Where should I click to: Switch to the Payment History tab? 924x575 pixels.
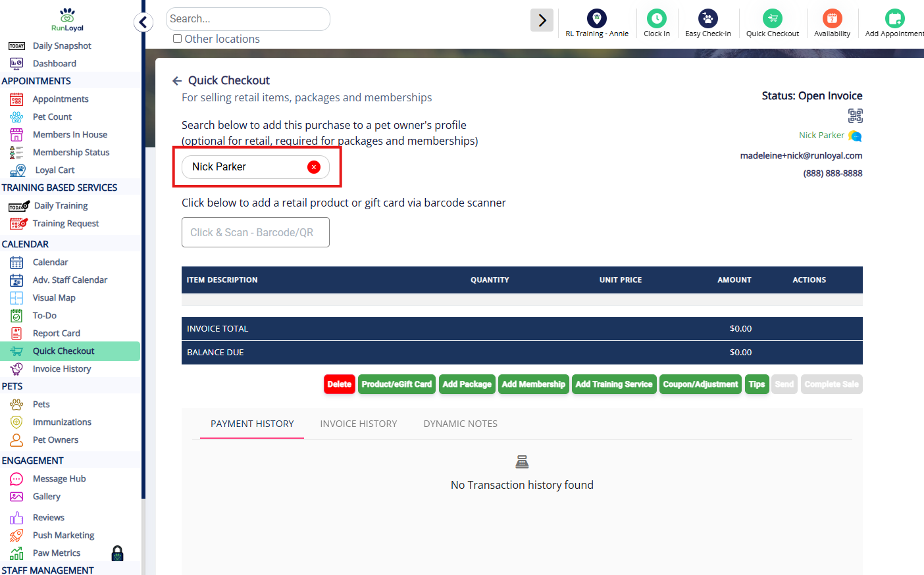click(252, 424)
